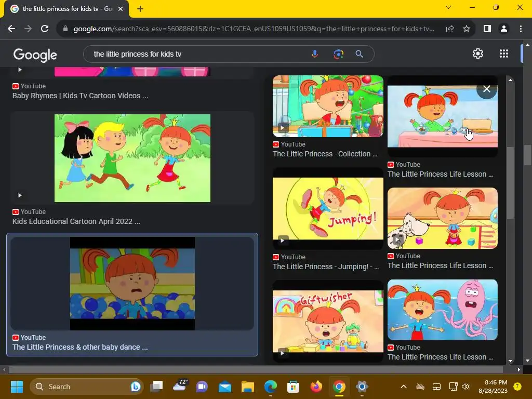The height and width of the screenshot is (399, 532).
Task: Click the side panel scroll up arrow
Action: [x=510, y=80]
